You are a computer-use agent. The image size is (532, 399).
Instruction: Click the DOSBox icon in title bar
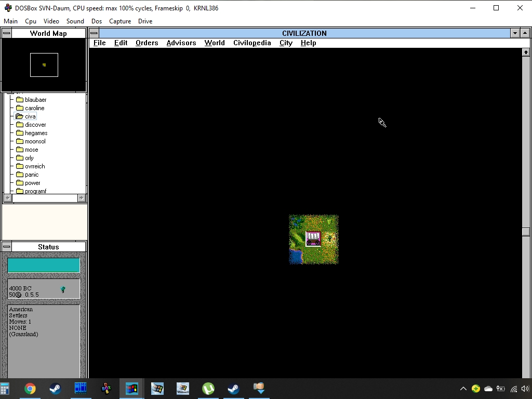8,8
